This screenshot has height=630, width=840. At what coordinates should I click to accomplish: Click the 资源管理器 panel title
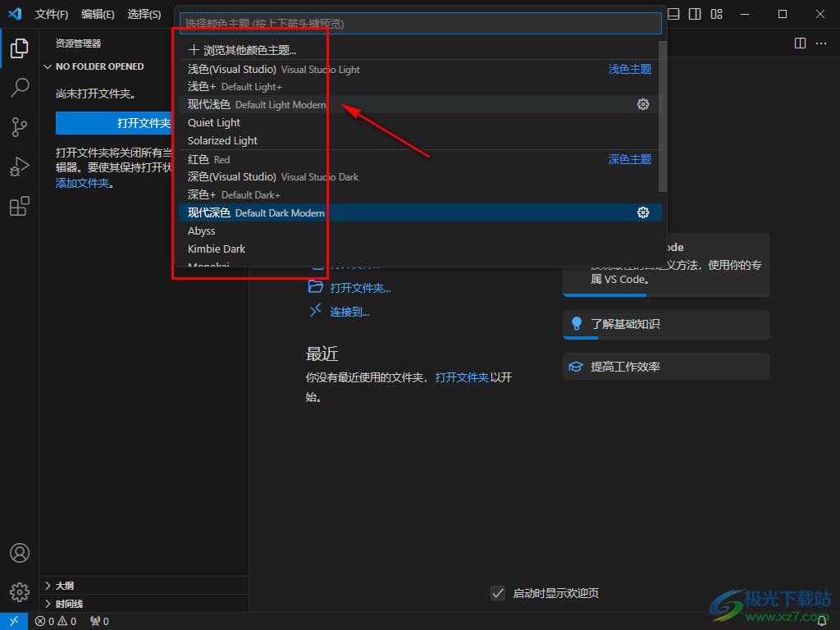click(78, 43)
